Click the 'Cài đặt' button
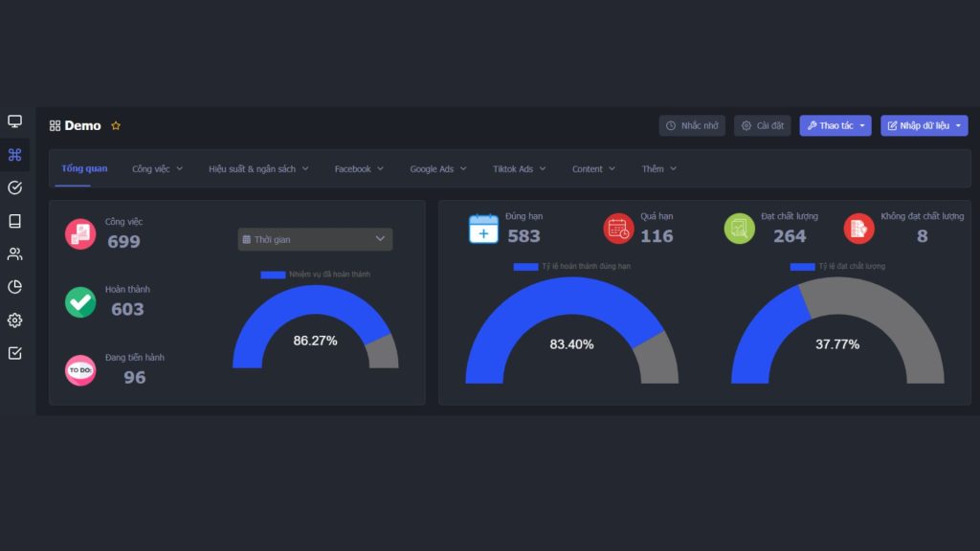This screenshot has width=980, height=551. pos(763,125)
